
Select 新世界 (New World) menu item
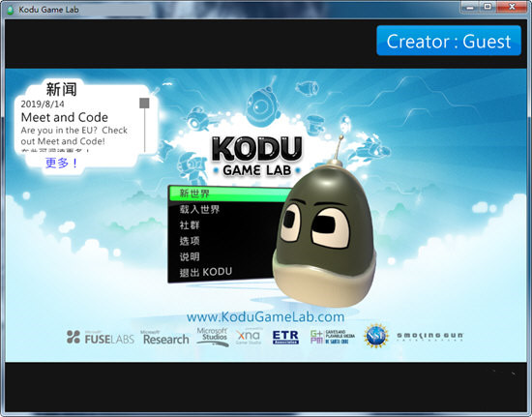tap(229, 194)
